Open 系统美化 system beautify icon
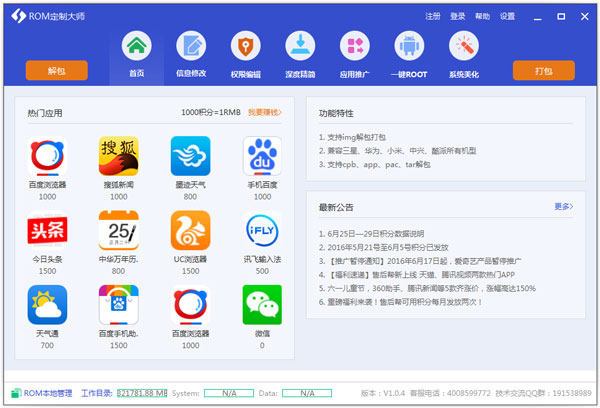This screenshot has height=408, width=600. pos(464,46)
